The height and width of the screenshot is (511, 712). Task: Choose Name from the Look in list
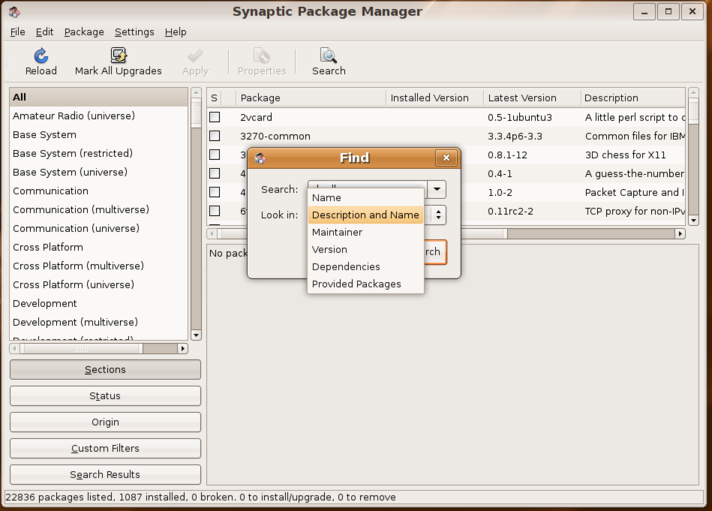366,198
